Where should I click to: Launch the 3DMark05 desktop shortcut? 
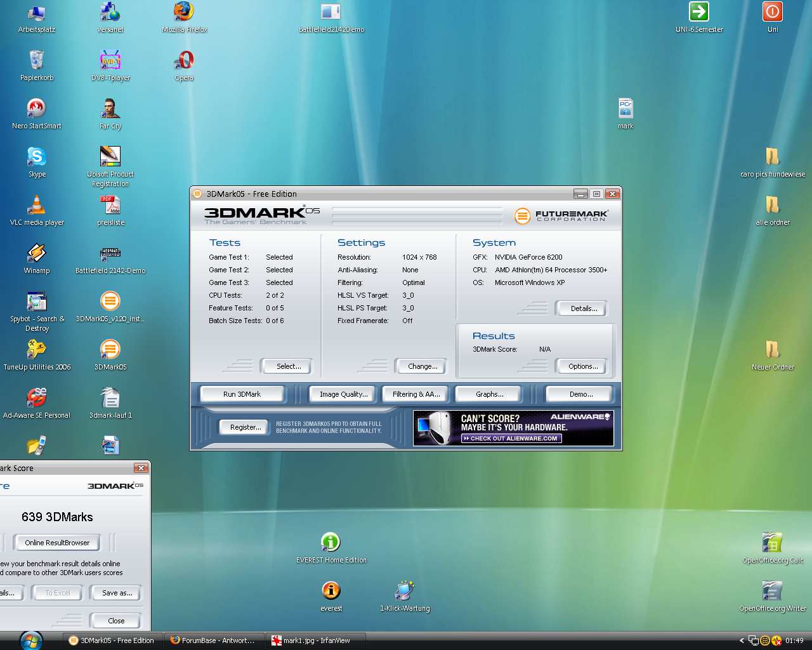pyautogui.click(x=110, y=355)
